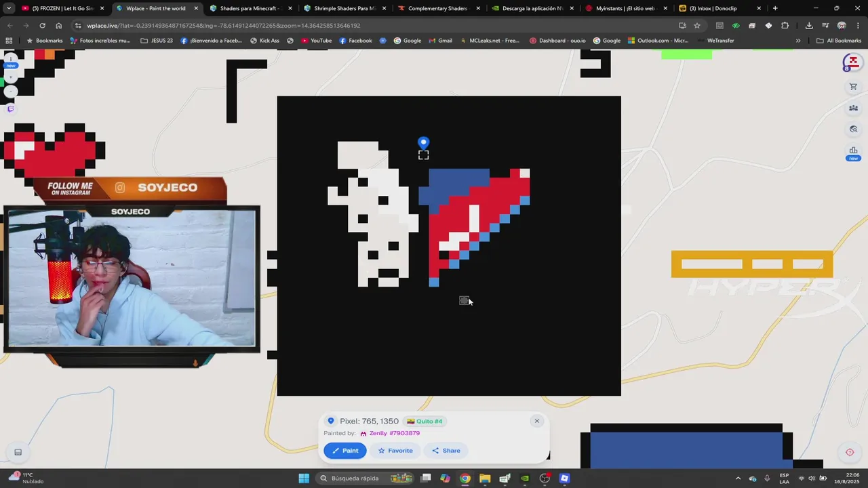
Task: Share the selected pixel
Action: click(x=446, y=451)
